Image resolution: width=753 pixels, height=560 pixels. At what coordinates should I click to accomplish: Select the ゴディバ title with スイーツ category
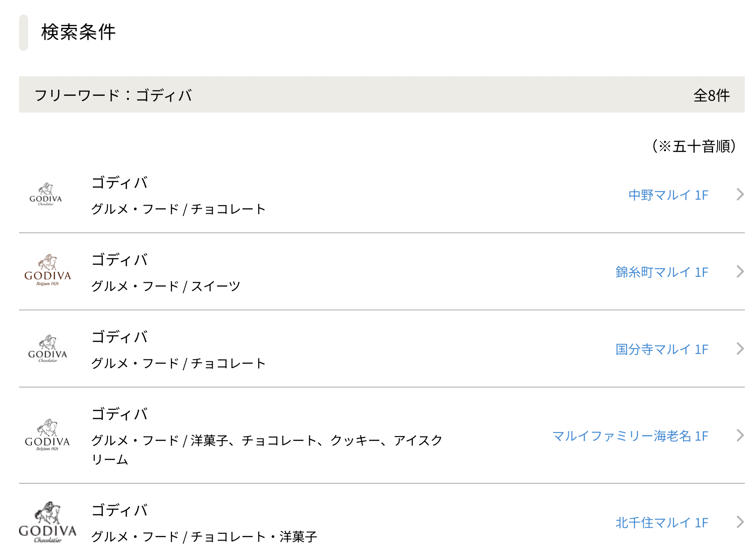(120, 260)
